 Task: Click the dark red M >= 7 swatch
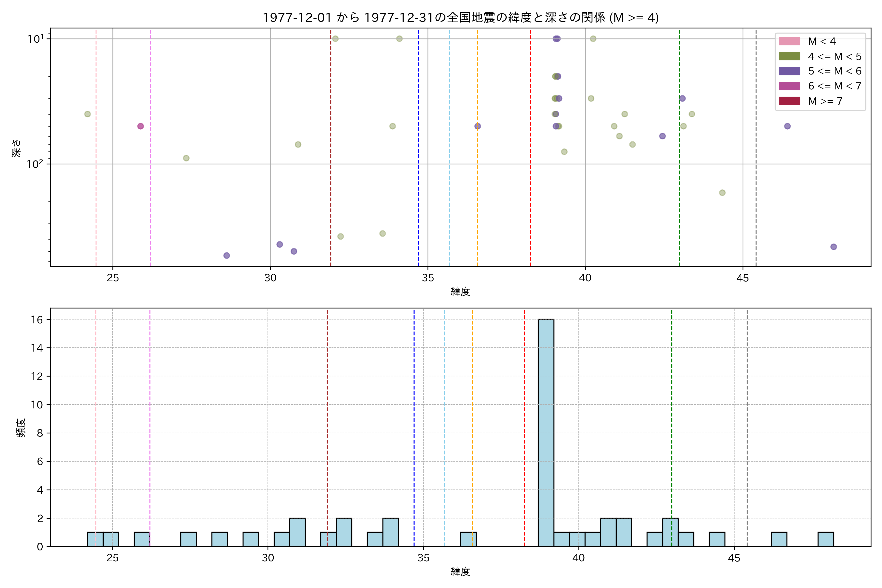pyautogui.click(x=789, y=101)
